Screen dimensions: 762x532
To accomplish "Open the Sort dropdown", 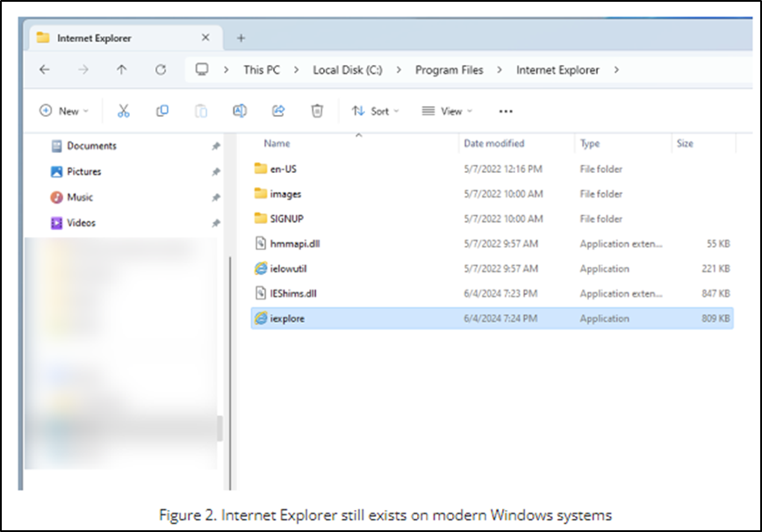I will [x=377, y=111].
